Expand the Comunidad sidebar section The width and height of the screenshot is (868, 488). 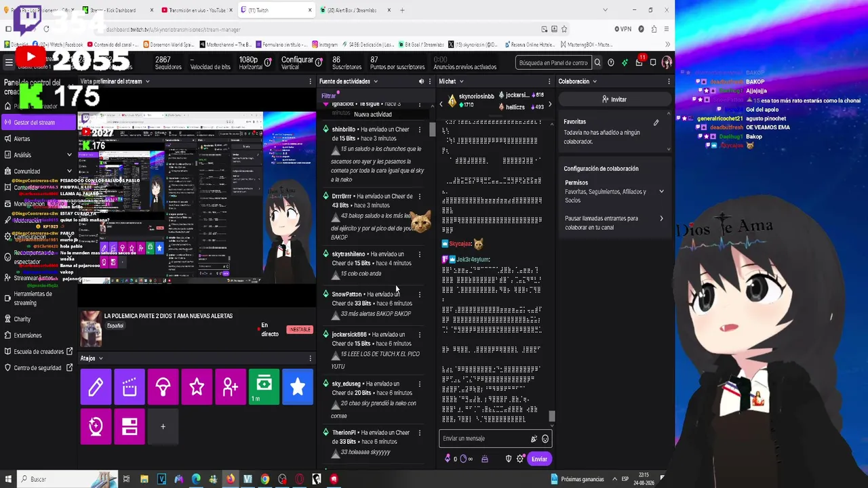click(x=39, y=171)
